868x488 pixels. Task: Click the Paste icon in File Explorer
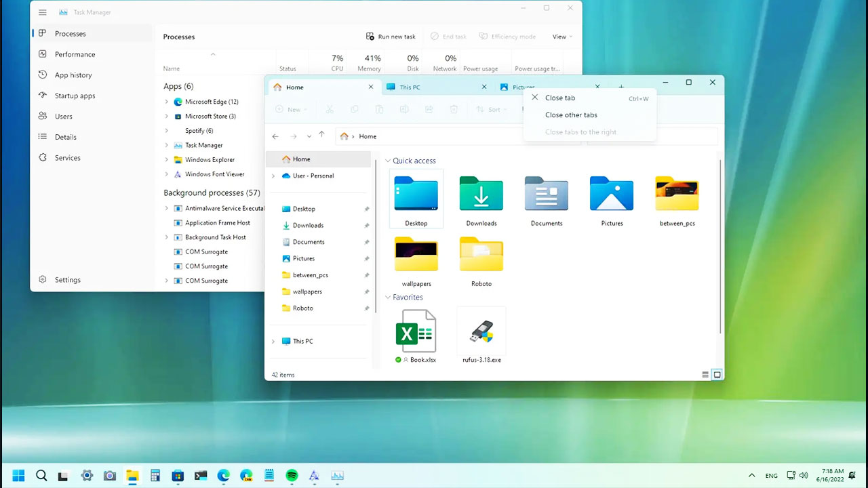380,109
